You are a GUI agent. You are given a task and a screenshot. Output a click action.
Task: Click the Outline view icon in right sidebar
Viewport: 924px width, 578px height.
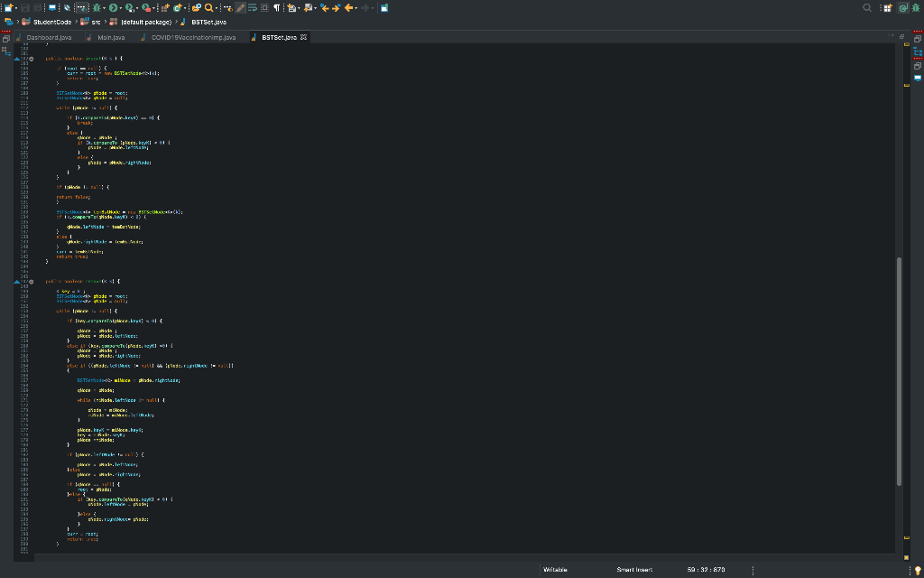coord(918,51)
